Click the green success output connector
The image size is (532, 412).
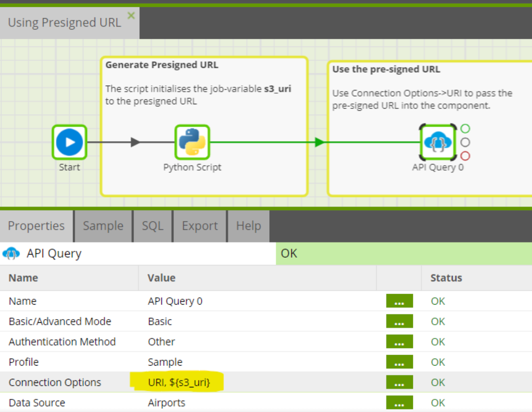tap(465, 129)
